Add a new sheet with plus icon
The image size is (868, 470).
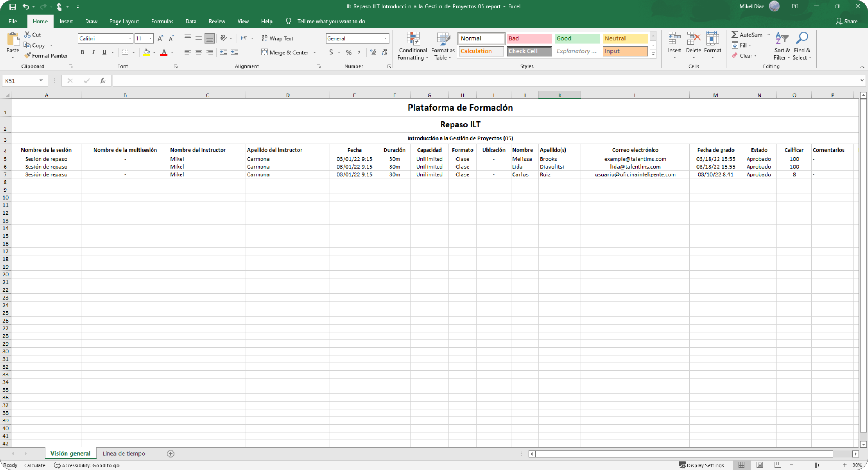click(171, 454)
